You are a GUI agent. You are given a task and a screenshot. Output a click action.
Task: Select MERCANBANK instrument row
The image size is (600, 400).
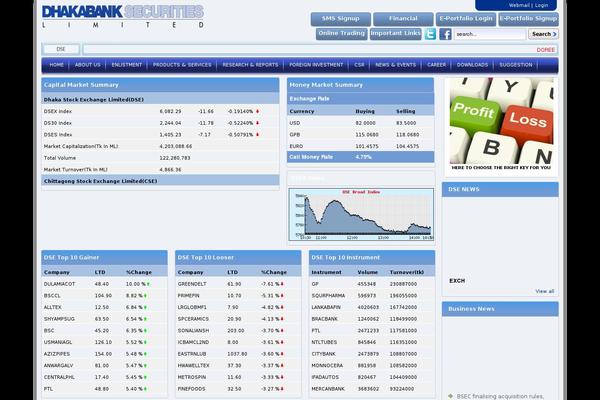328,389
